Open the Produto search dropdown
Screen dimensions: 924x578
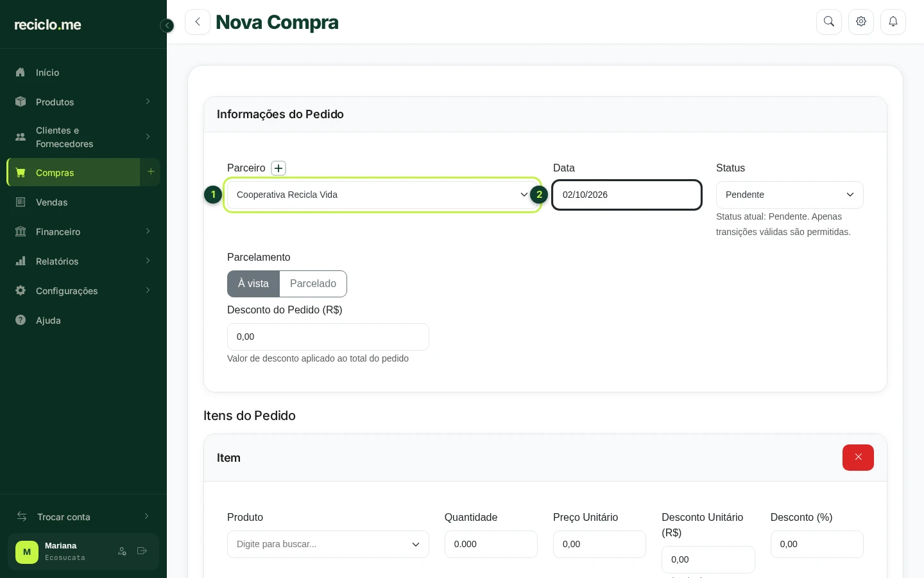coord(328,544)
